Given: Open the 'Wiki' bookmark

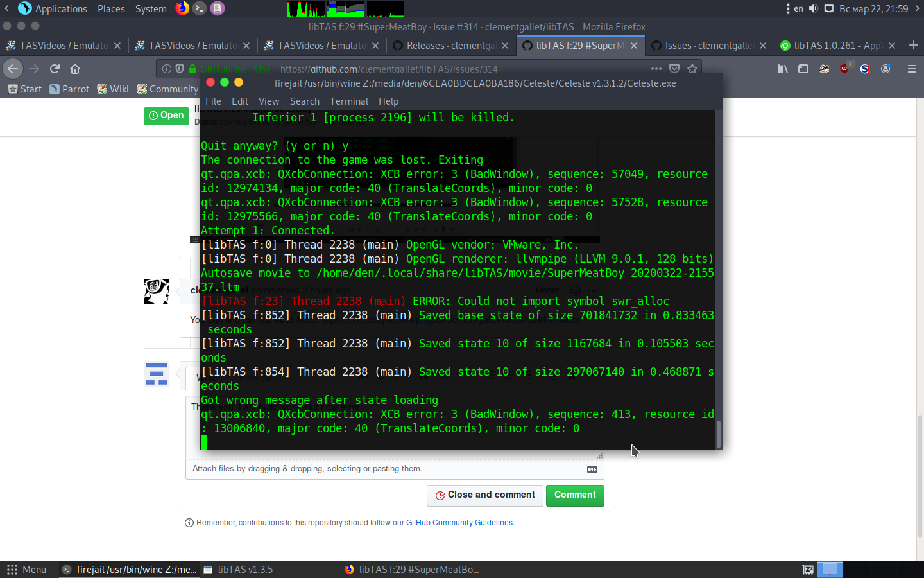Looking at the screenshot, I should point(113,89).
